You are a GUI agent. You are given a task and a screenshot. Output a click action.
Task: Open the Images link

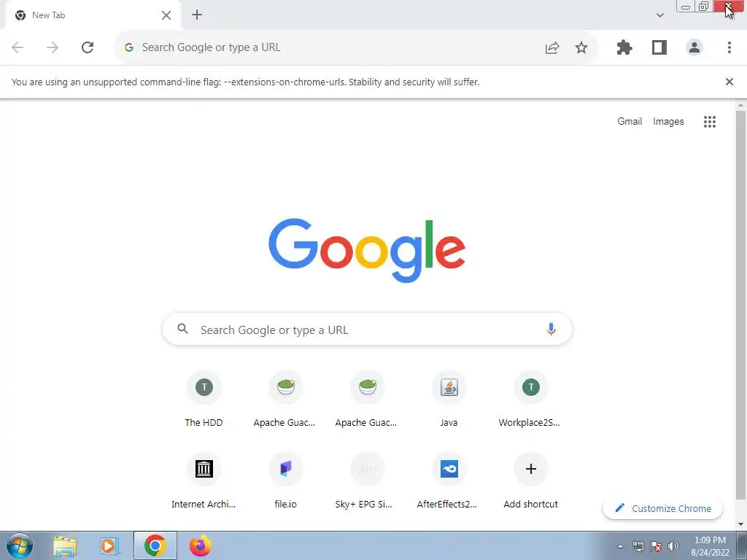668,122
